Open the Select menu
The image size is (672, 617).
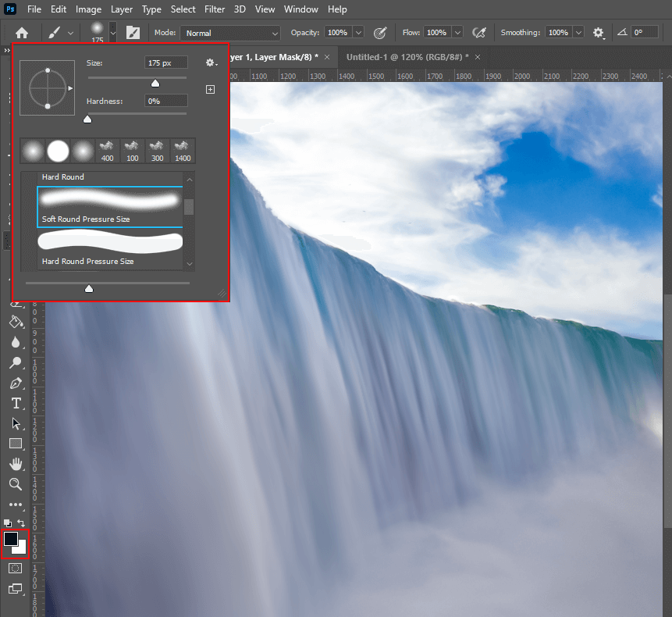[x=183, y=9]
